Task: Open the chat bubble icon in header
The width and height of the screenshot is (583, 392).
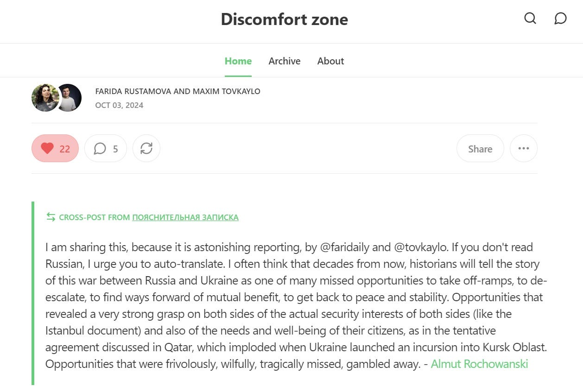Action: tap(560, 19)
